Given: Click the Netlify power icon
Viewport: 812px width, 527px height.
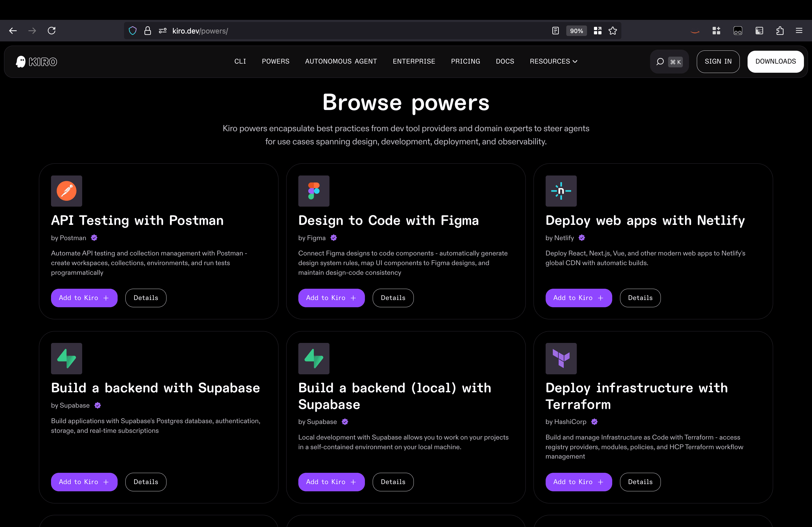Looking at the screenshot, I should click(561, 191).
